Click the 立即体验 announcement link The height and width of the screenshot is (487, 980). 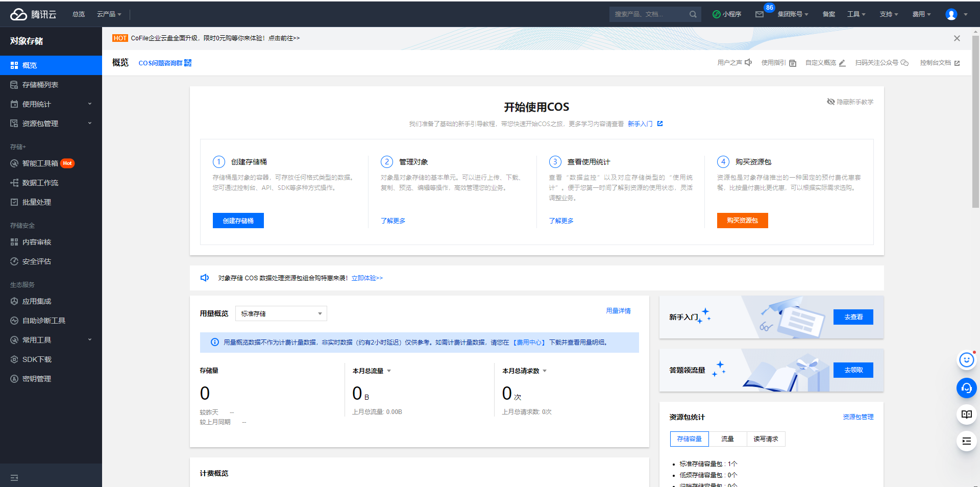tap(367, 278)
